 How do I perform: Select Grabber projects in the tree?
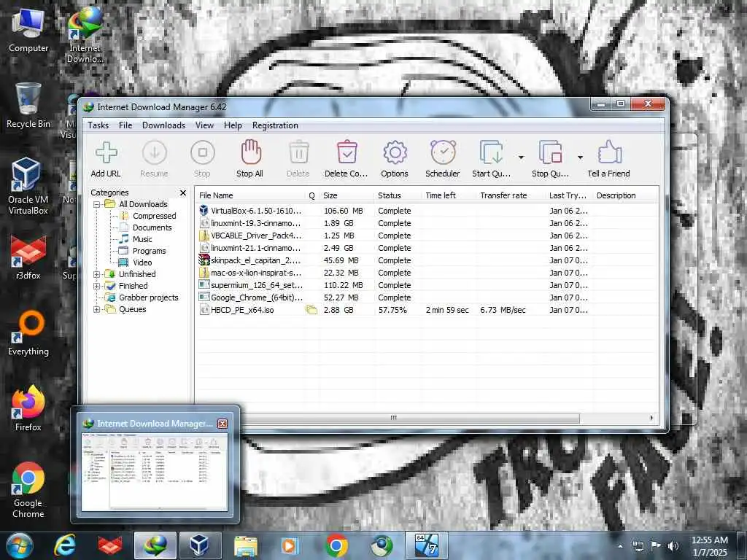[148, 297]
